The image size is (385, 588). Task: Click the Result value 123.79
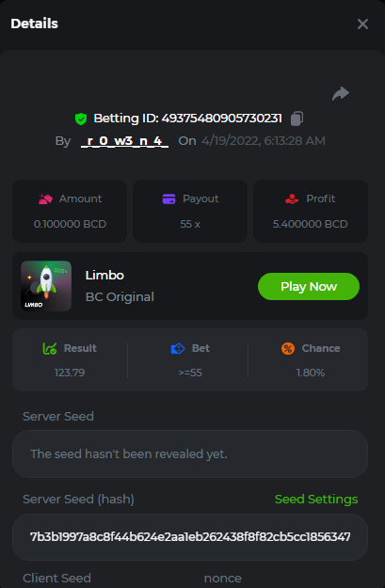70,373
